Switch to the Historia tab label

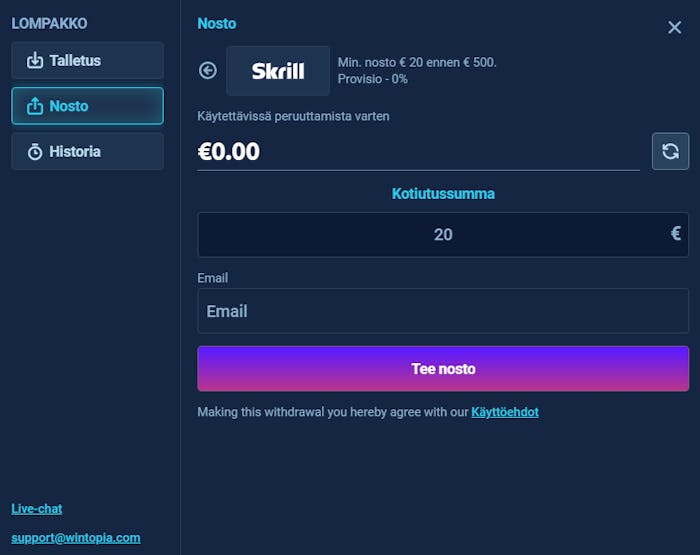[x=75, y=152]
